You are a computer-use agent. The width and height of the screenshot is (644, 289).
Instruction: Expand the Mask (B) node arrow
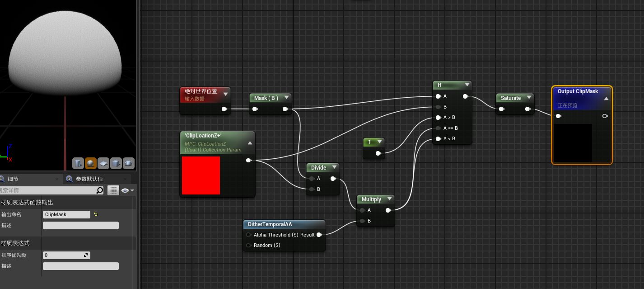286,98
